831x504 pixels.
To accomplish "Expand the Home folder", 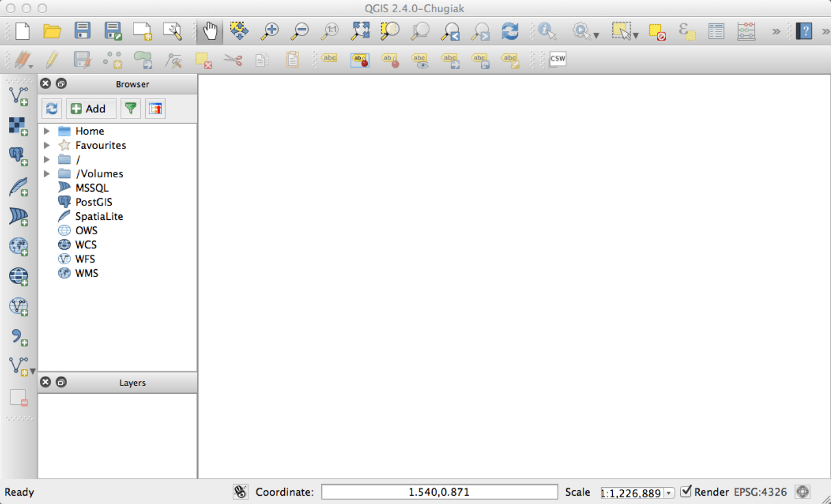I will 47,131.
